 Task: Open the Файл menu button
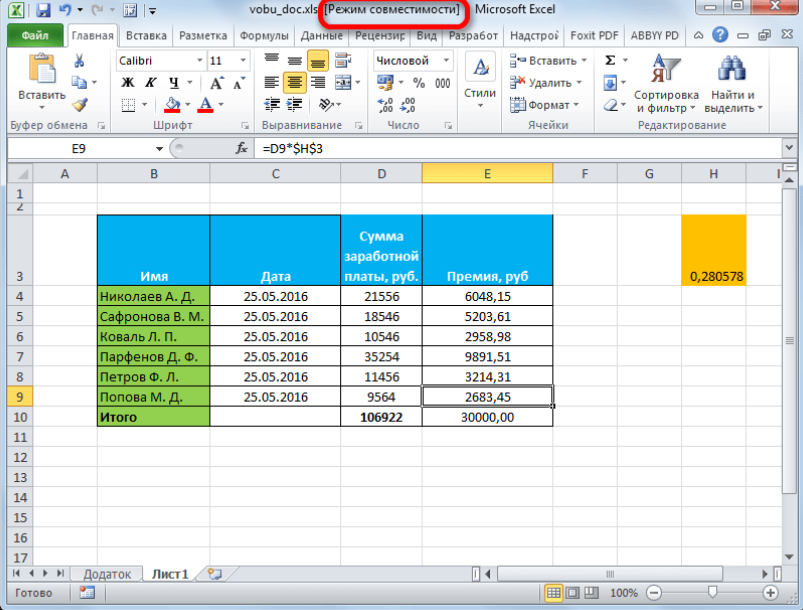[35, 36]
